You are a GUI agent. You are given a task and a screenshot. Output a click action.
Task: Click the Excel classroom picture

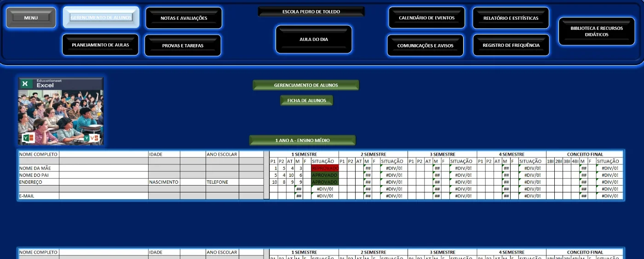click(61, 111)
